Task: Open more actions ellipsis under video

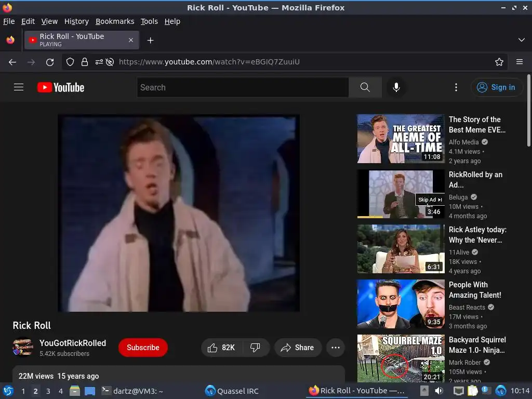Action: (336, 348)
